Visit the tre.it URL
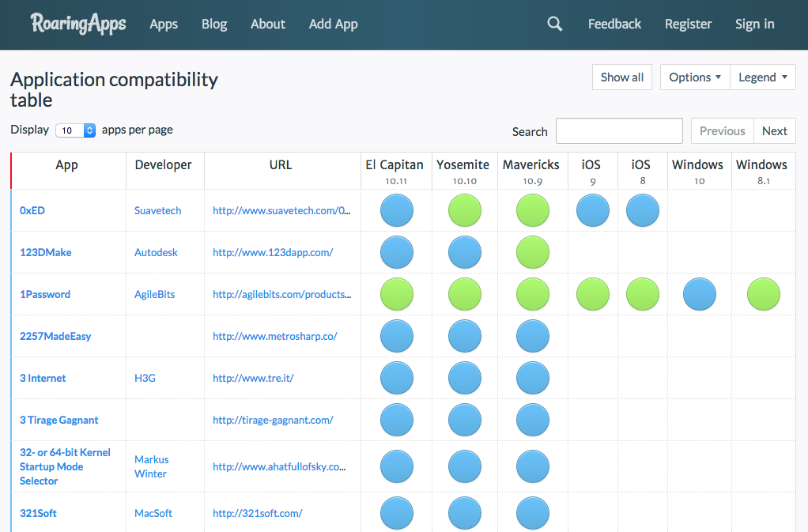Viewport: 808px width, 532px height. (x=253, y=378)
